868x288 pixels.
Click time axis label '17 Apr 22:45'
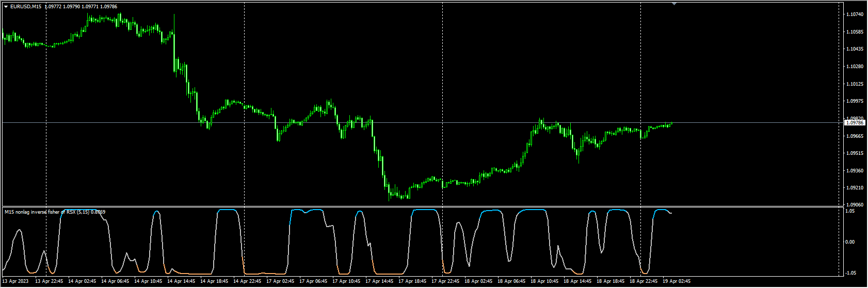coord(445,281)
